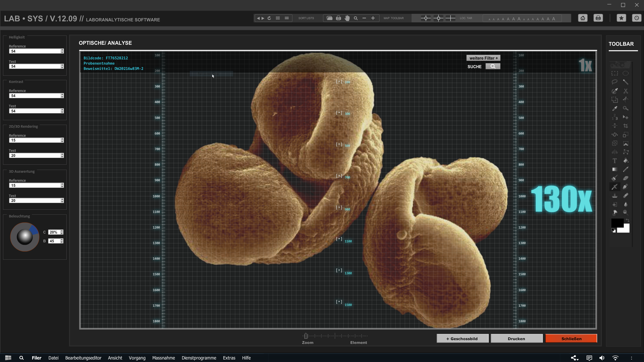
Task: Open the Dienstprogramme menu
Action: coord(199,358)
